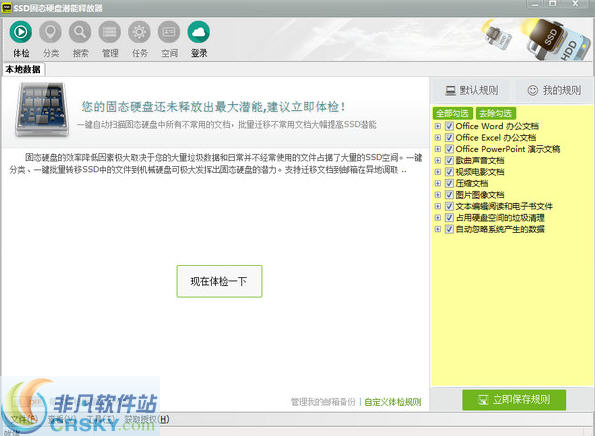Expand the 压缩文档 tree node
Image resolution: width=595 pixels, height=436 pixels.
(438, 183)
